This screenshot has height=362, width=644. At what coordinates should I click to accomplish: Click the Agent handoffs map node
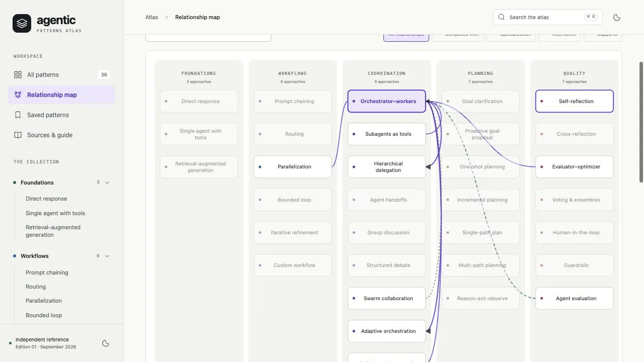pyautogui.click(x=386, y=200)
